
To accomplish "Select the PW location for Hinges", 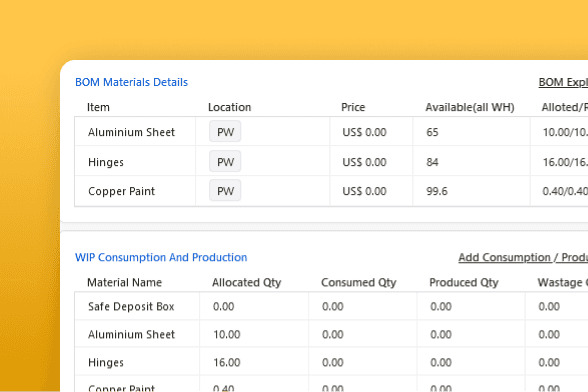I will (225, 162).
